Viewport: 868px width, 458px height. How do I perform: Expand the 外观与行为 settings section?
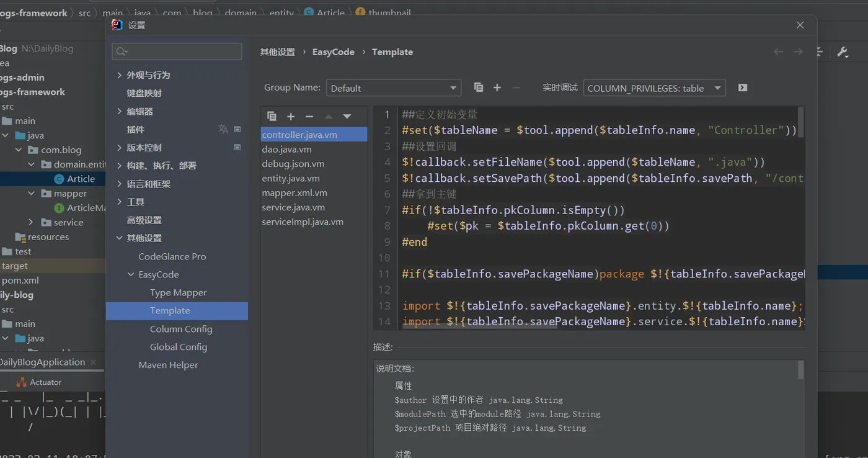click(119, 75)
